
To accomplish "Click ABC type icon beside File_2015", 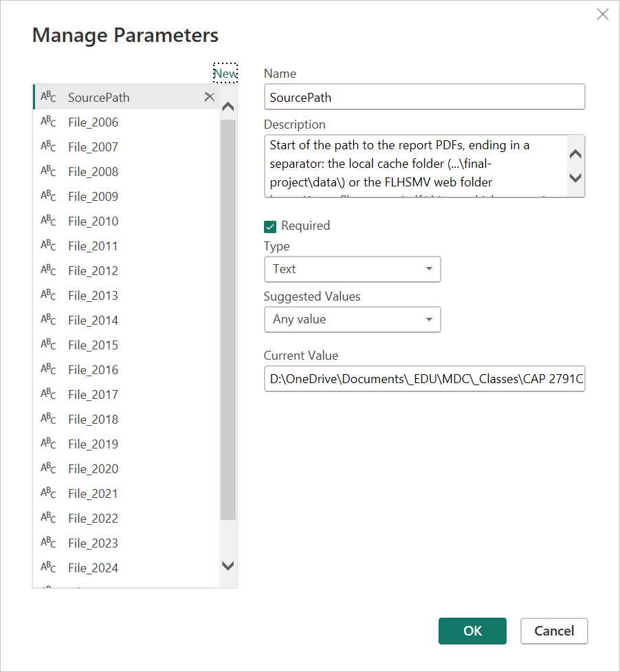I will tap(48, 345).
